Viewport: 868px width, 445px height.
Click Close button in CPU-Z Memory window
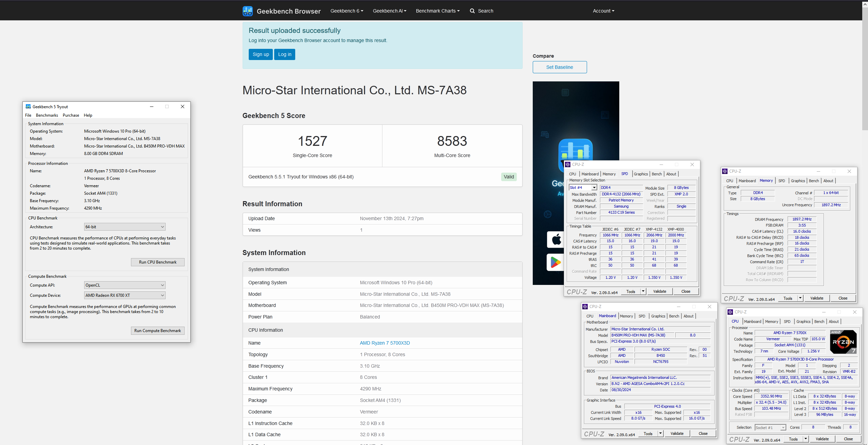click(843, 298)
